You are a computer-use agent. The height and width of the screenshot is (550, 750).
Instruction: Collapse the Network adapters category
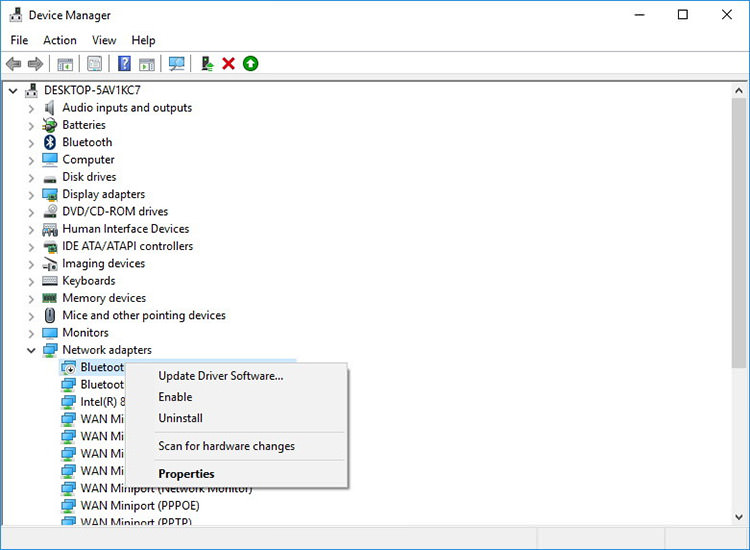pyautogui.click(x=31, y=351)
